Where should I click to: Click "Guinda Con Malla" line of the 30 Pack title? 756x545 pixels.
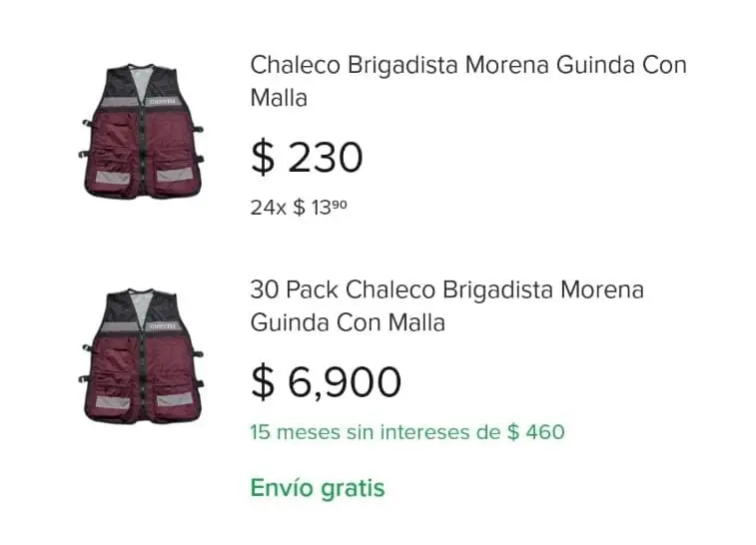[x=347, y=323]
